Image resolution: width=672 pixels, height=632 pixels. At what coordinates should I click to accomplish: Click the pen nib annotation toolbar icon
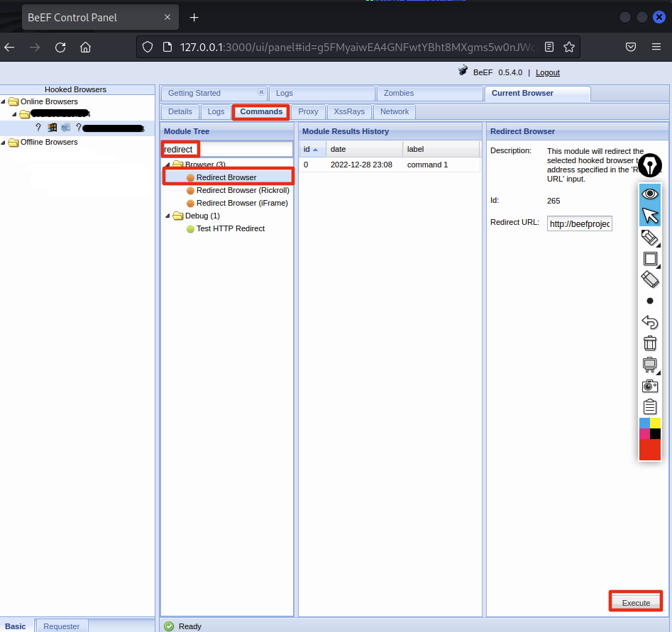click(649, 166)
